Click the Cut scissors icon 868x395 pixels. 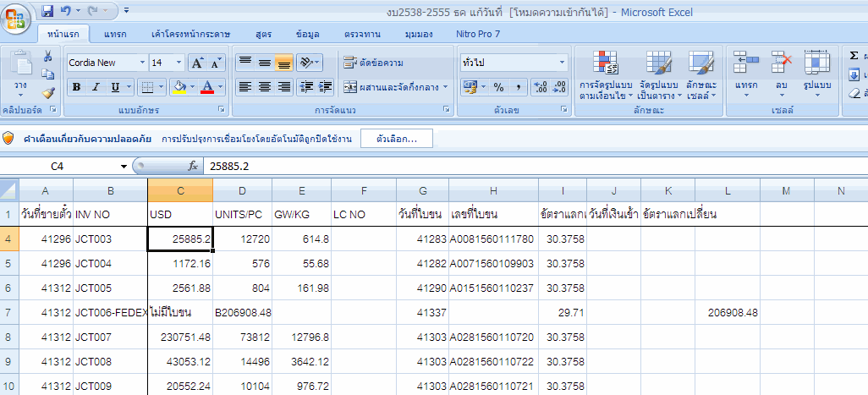tap(48, 57)
